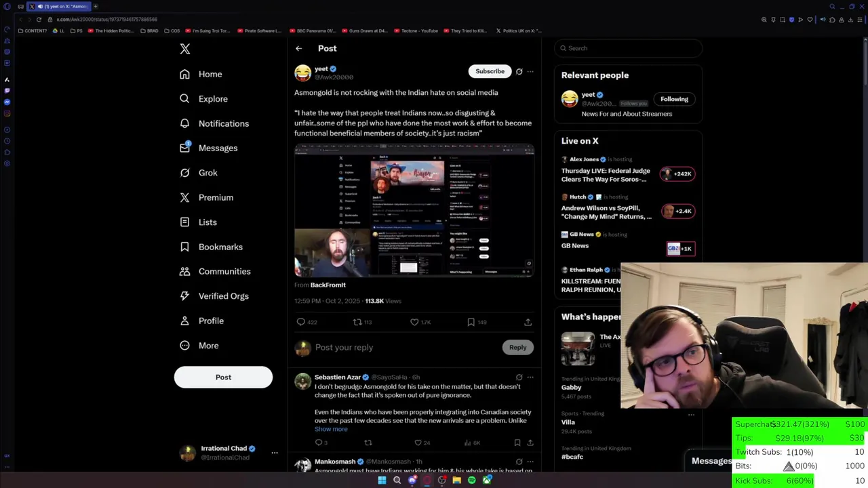Open the BRAD bookmark folder
Viewport: 868px width, 488px height.
tap(149, 30)
